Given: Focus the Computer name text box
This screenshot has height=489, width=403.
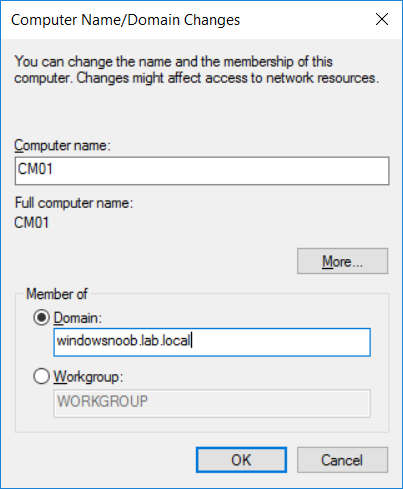Looking at the screenshot, I should coord(202,171).
